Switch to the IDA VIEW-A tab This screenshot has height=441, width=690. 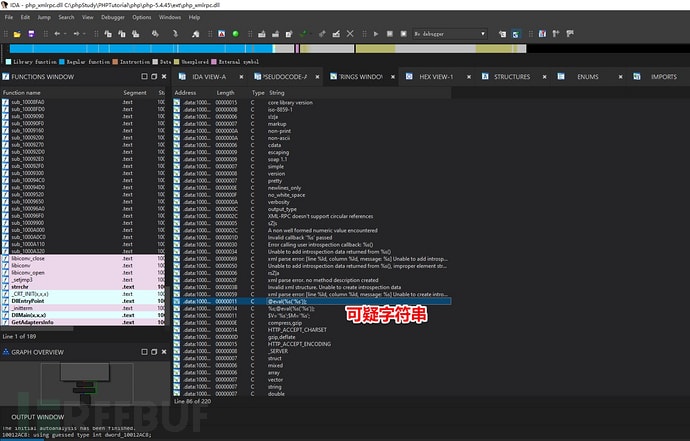click(x=209, y=77)
